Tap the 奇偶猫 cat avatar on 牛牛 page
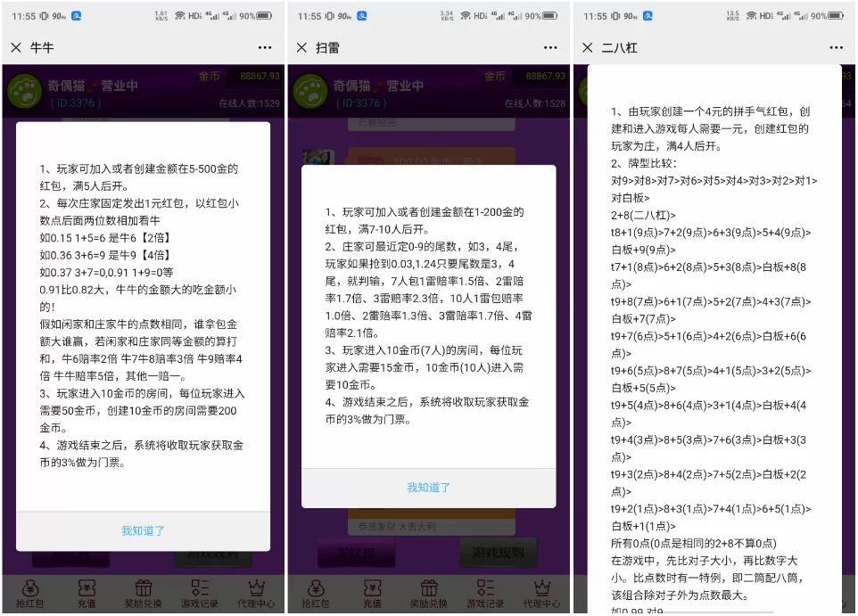Image resolution: width=858 pixels, height=616 pixels. [x=25, y=89]
